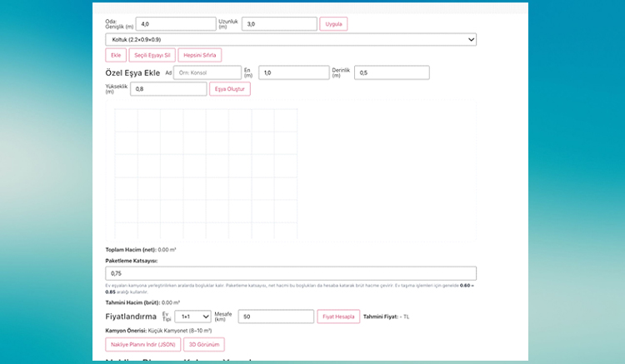Click the furniture dropdown chevron arrow
The height and width of the screenshot is (364, 625).
pos(471,39)
